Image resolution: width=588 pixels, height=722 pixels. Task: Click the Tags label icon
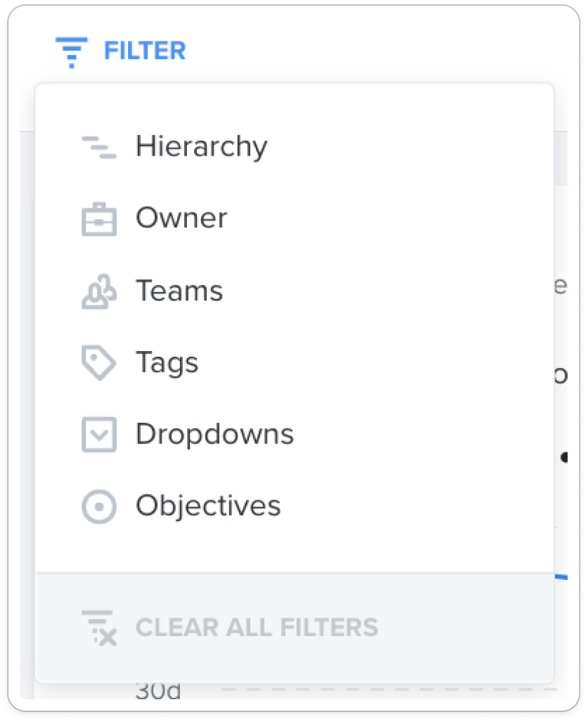click(99, 363)
